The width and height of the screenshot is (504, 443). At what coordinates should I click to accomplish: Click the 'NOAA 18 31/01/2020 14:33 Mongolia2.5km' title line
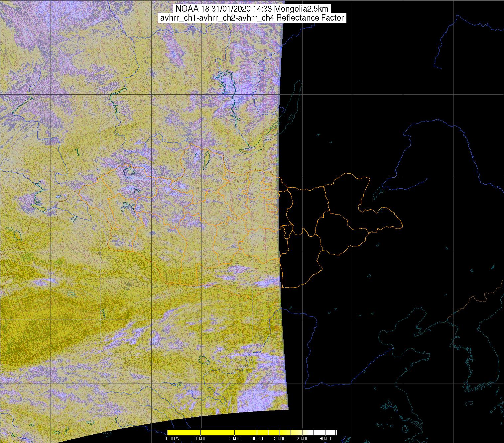point(252,9)
